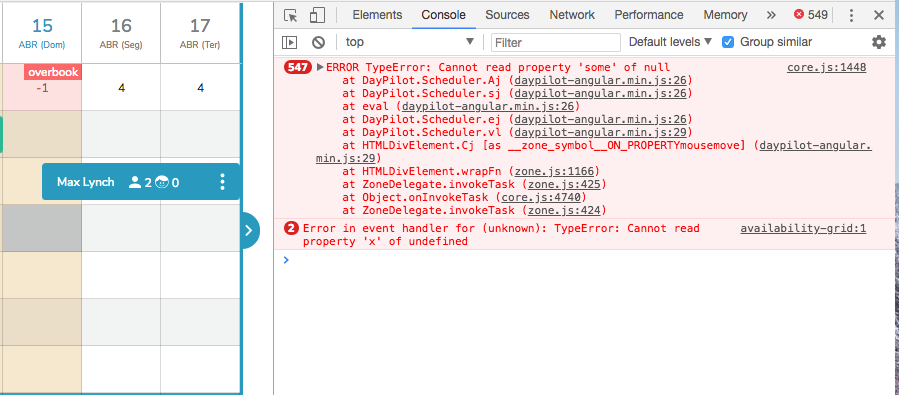Click the overbook label
Image resolution: width=899 pixels, height=395 pixels.
(x=53, y=73)
